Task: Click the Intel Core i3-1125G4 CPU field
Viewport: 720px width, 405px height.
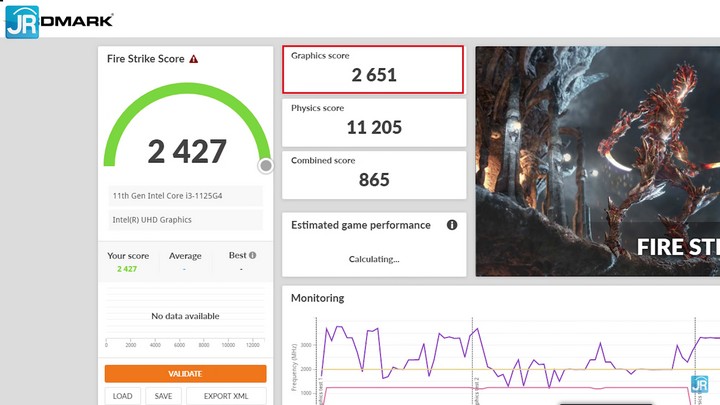Action: click(184, 195)
